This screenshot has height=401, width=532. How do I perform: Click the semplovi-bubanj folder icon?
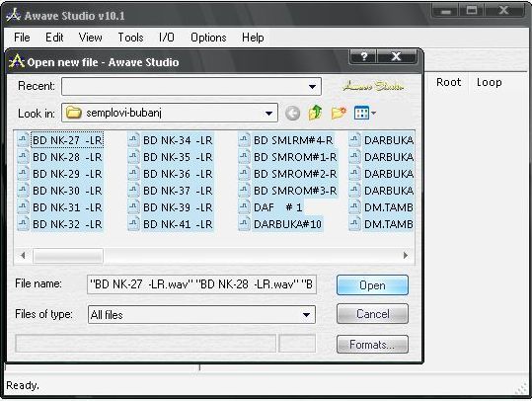point(74,113)
